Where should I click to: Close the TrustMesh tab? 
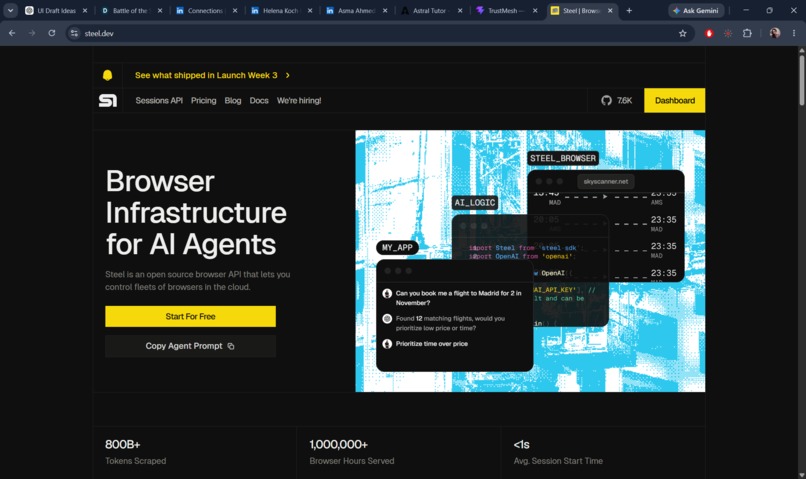coord(535,10)
